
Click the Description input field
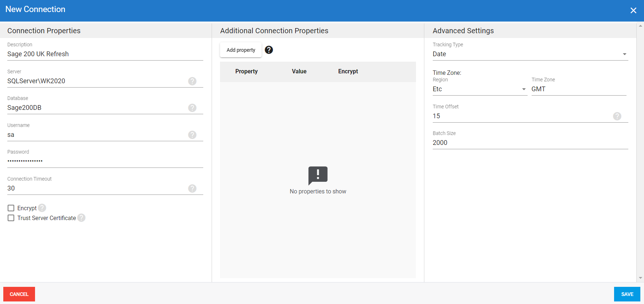(x=105, y=54)
